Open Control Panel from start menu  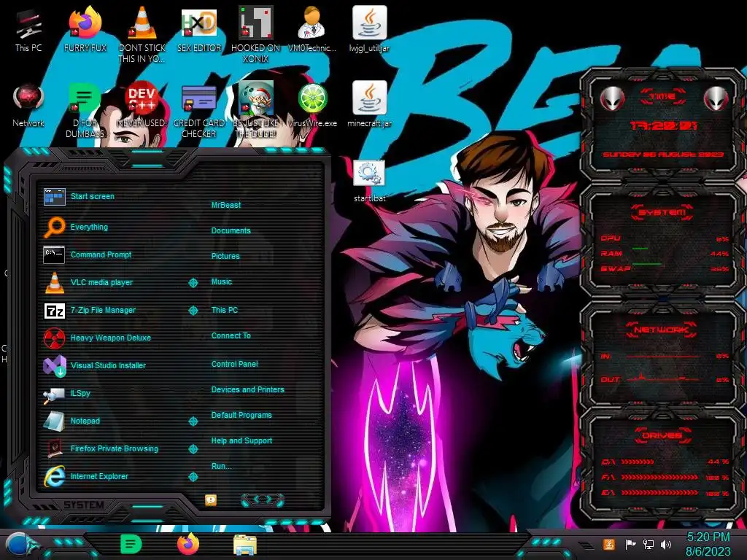234,365
